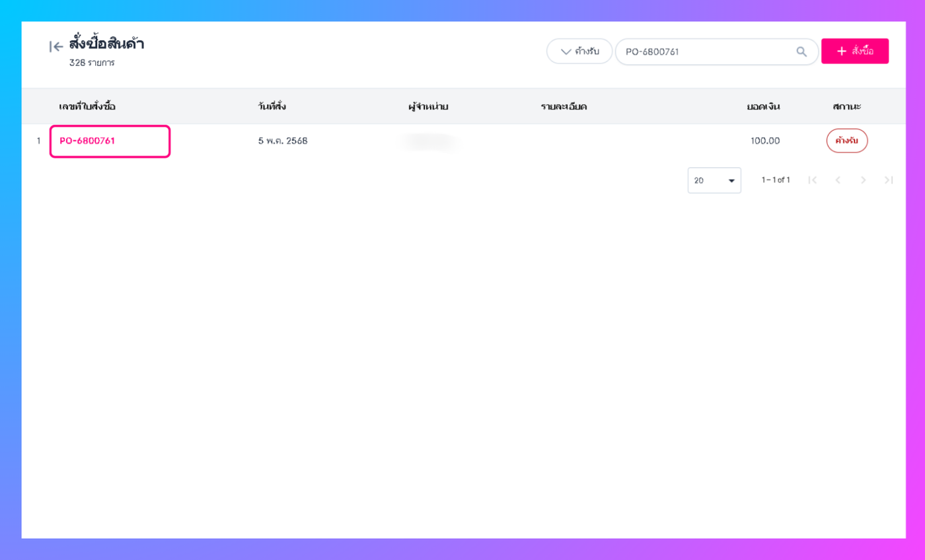Select the order date 5 พ.ค. 2568
The width and height of the screenshot is (925, 560).
point(283,141)
